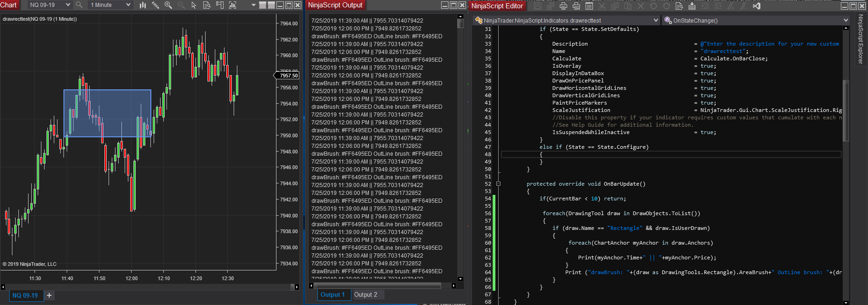Viewport: 868px width, 305px height.
Task: Expand the OnStateChange() member dropdown
Action: (x=845, y=20)
